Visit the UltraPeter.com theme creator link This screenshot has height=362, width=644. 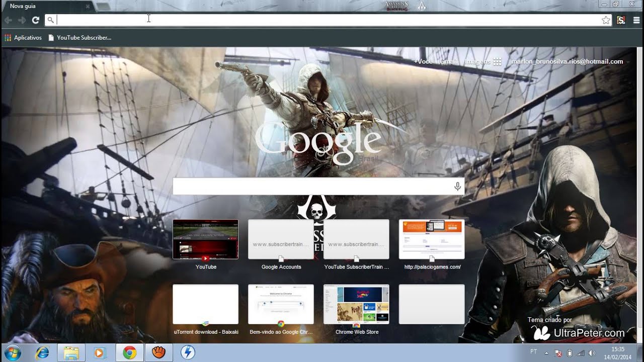[x=579, y=332]
